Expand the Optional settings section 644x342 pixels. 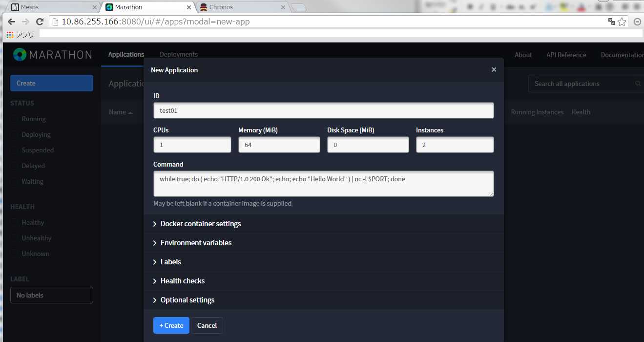pyautogui.click(x=324, y=300)
